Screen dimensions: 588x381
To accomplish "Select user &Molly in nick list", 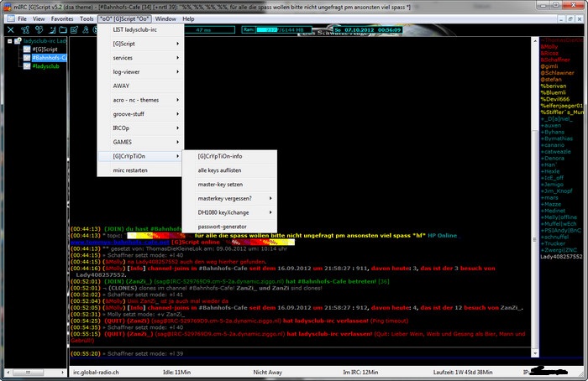I will [x=549, y=47].
